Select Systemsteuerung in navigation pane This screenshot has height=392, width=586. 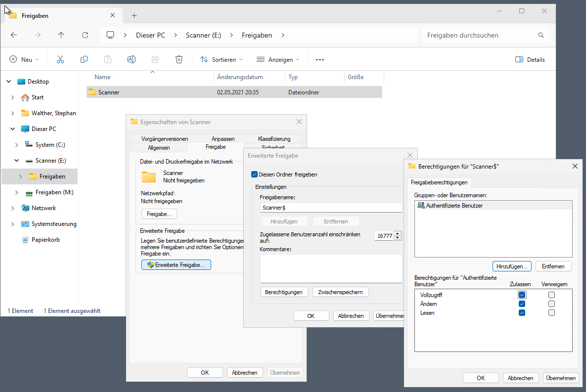click(x=54, y=224)
